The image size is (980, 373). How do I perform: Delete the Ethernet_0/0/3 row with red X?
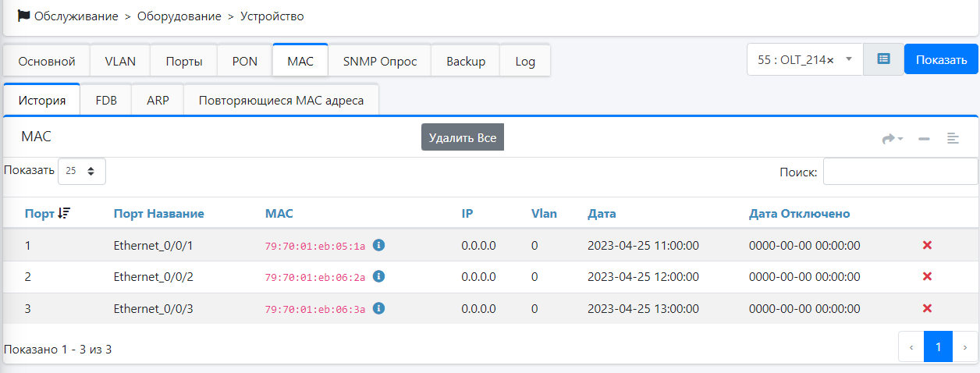point(927,308)
